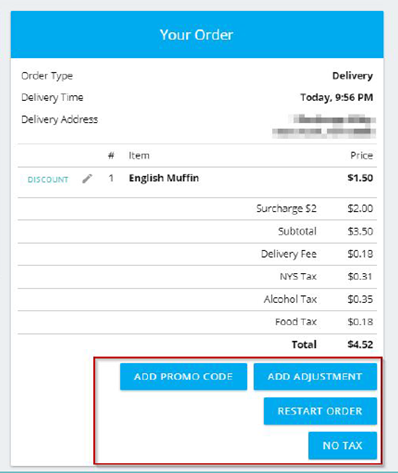Click the RESTART ORDER button
Viewport: 398px width, 473px height.
click(320, 411)
